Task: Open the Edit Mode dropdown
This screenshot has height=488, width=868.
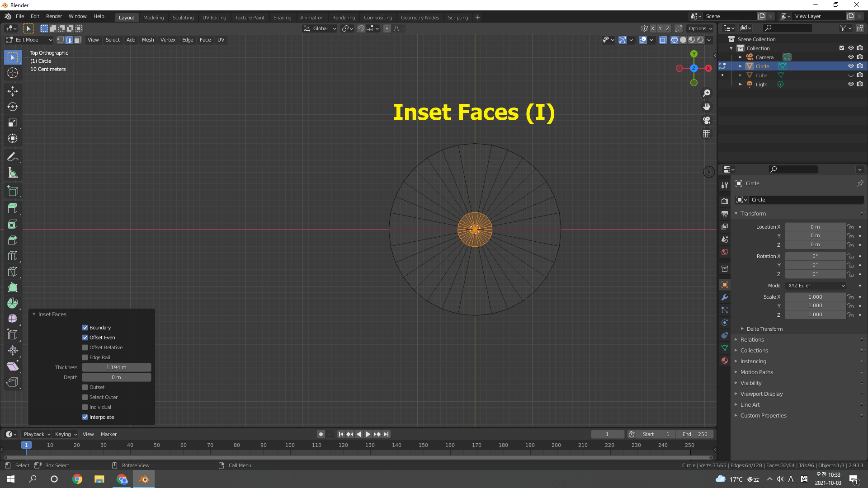Action: pyautogui.click(x=29, y=40)
